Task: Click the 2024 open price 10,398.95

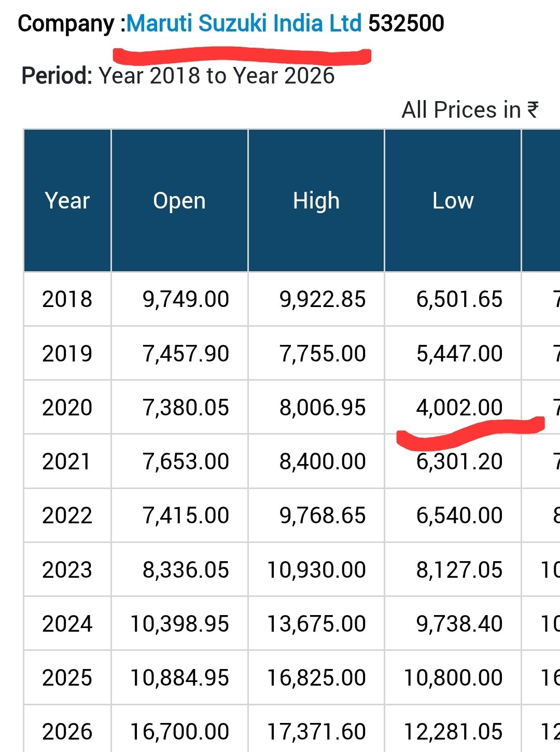Action: [x=179, y=624]
